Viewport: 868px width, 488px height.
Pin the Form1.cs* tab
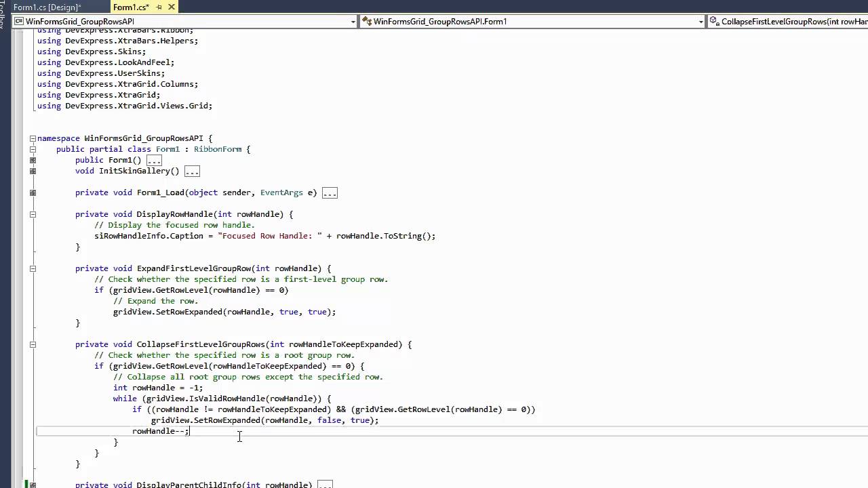point(159,7)
